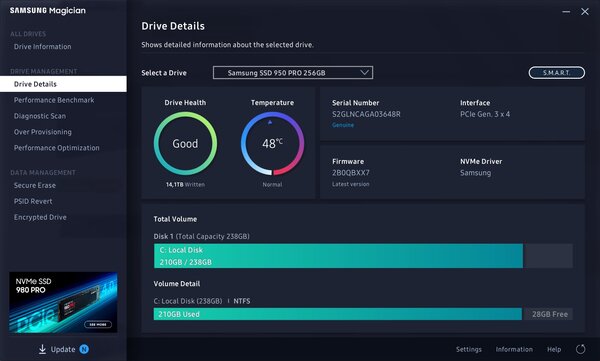The height and width of the screenshot is (361, 600).
Task: Open the Encrypted Drive page
Action: point(40,217)
